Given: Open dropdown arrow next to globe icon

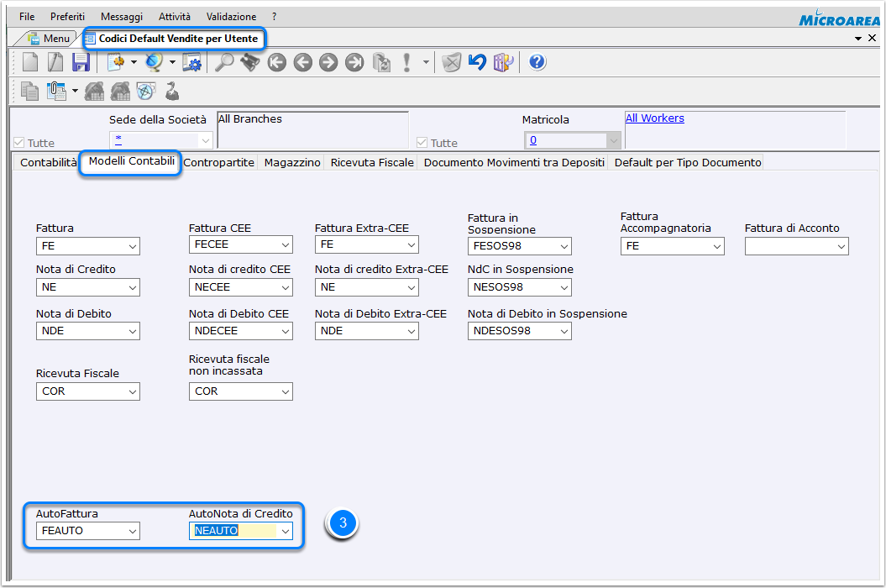Looking at the screenshot, I should tap(172, 62).
